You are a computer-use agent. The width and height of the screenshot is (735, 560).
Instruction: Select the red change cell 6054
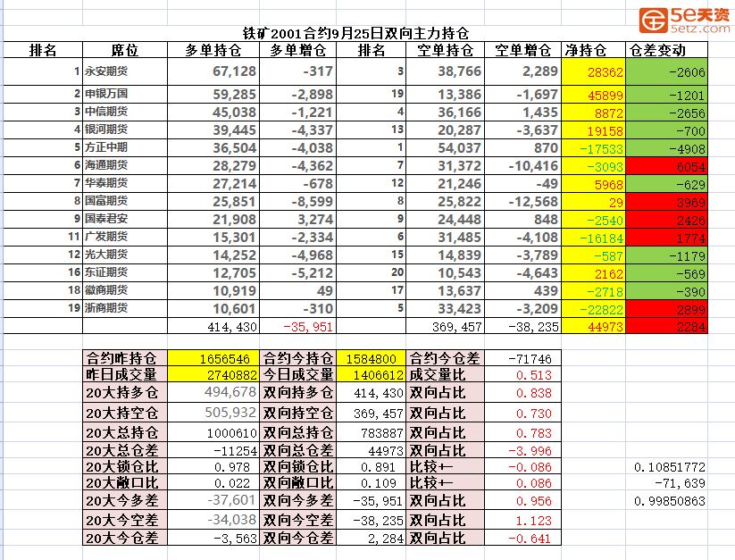(666, 166)
